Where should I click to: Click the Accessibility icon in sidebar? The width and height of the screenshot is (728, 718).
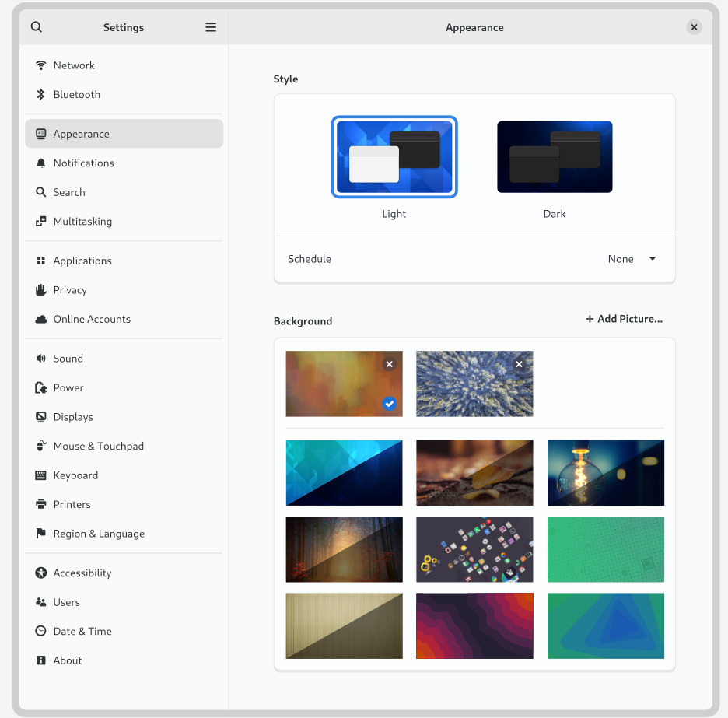pos(41,573)
